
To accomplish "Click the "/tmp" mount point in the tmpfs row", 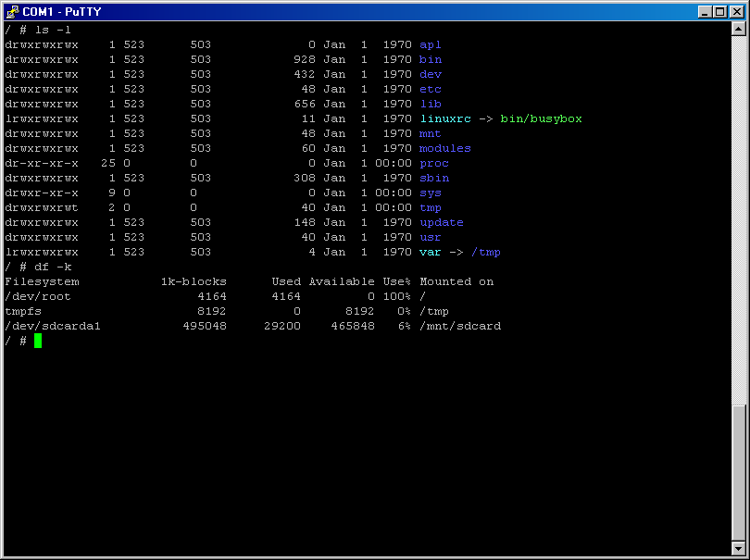I will (x=434, y=312).
